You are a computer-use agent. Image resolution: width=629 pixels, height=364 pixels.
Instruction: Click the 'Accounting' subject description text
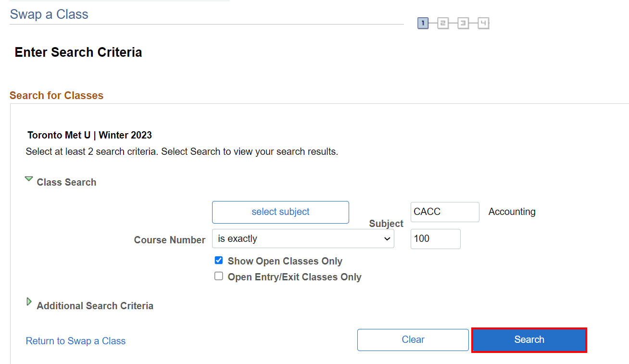coord(512,212)
